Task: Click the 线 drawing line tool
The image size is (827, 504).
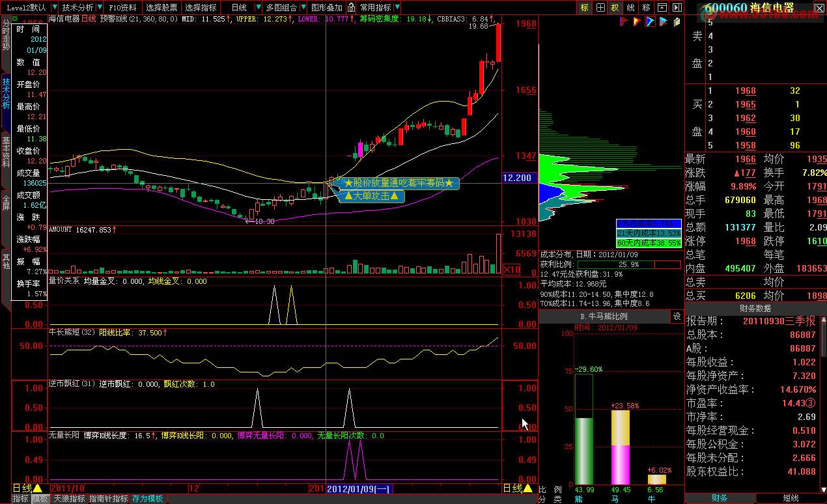Action: (630, 8)
